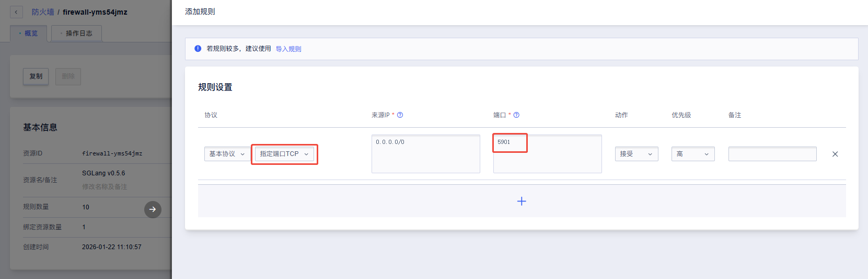Click 修改名称及备注 link
This screenshot has width=868, height=279.
105,187
